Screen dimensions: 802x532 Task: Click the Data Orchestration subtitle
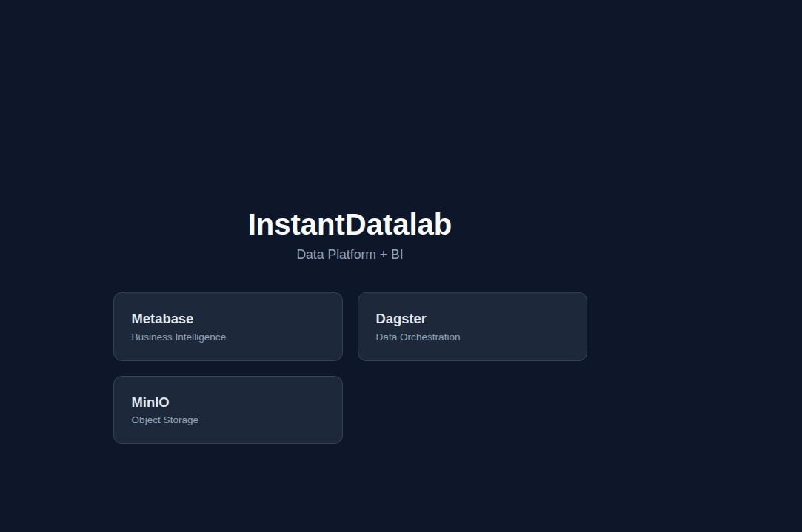tap(418, 337)
